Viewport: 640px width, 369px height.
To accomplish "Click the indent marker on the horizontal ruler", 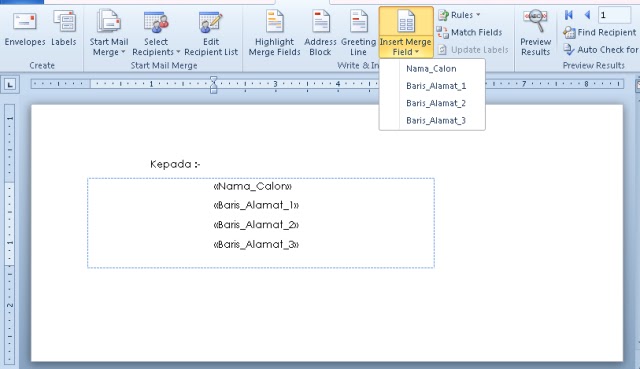I will (213, 84).
